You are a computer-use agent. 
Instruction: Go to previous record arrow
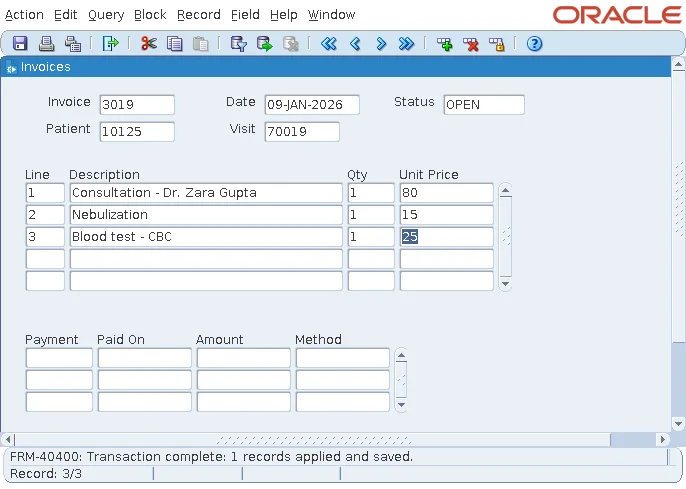(355, 44)
